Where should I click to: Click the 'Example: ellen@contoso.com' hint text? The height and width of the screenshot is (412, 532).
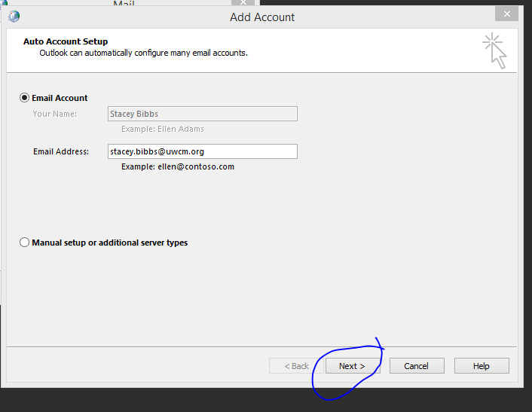click(177, 166)
